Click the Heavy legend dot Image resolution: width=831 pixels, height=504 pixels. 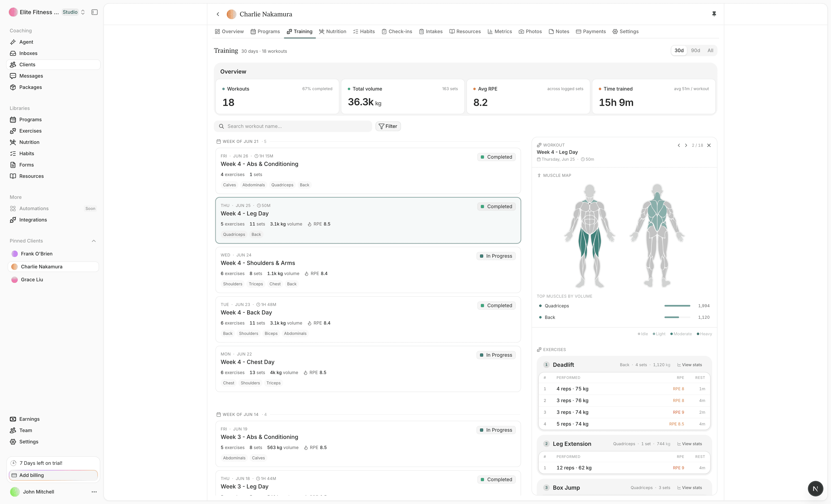click(698, 334)
